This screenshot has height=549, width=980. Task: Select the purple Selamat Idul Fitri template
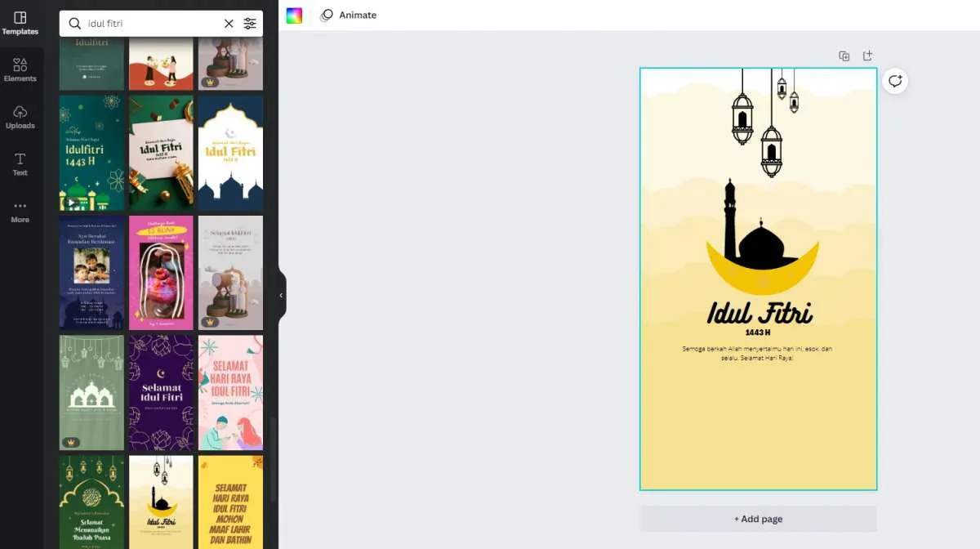coord(161,393)
